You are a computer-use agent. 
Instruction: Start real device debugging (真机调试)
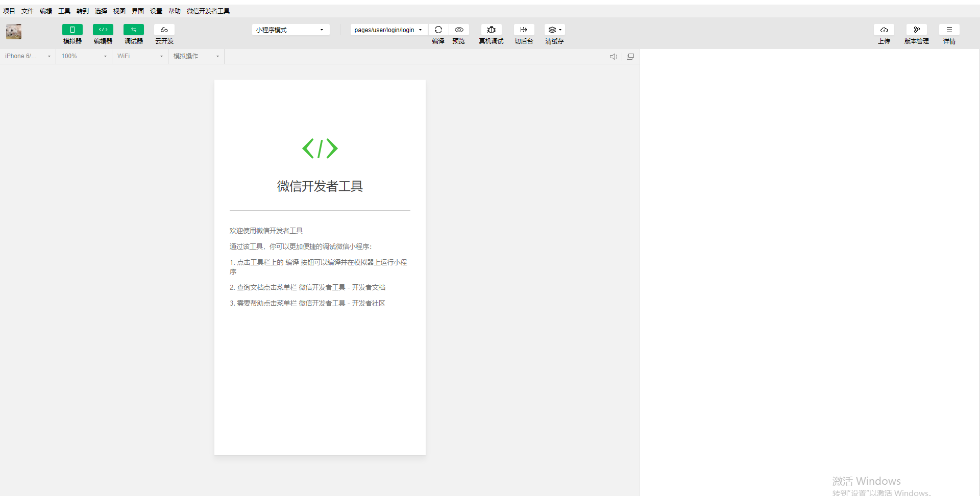(492, 30)
